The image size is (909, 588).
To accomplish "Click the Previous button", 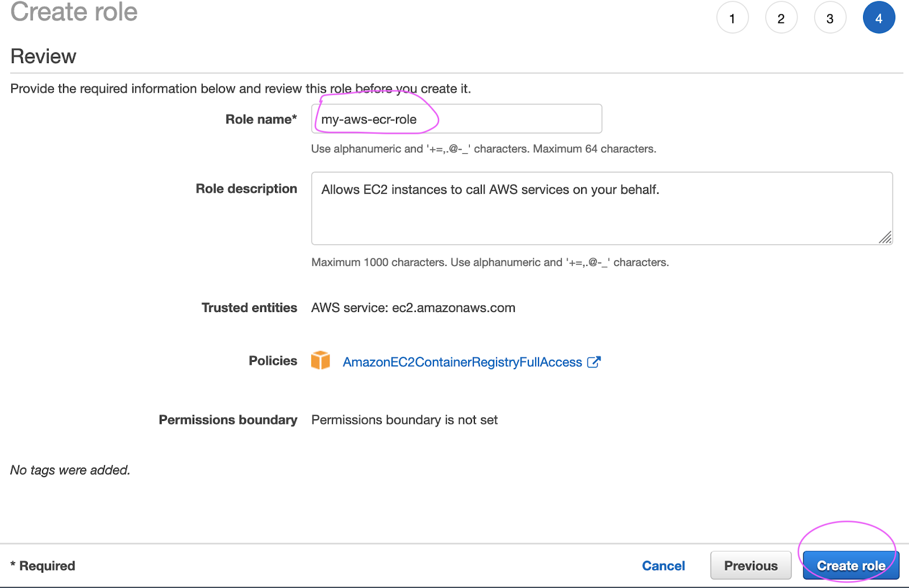I will coord(750,565).
